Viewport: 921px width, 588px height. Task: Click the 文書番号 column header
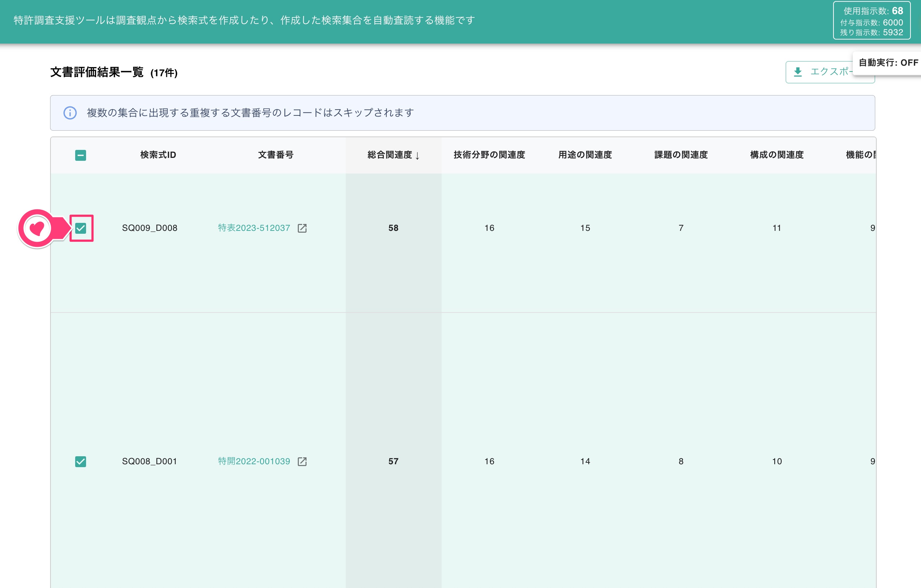pos(275,155)
